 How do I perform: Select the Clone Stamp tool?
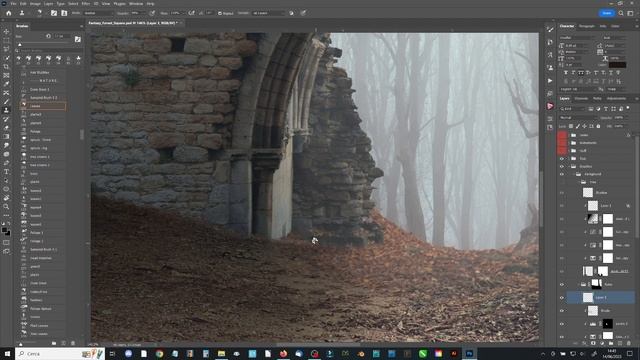tap(6, 110)
